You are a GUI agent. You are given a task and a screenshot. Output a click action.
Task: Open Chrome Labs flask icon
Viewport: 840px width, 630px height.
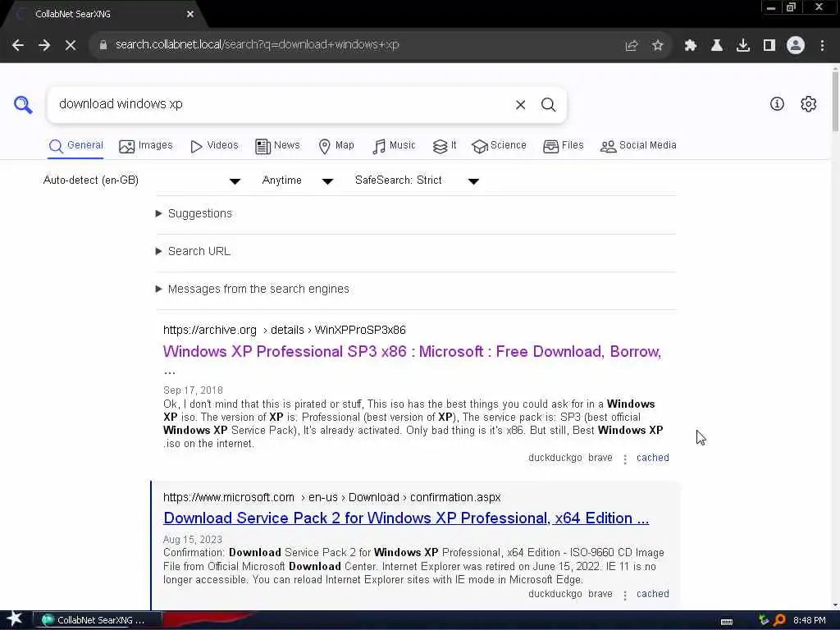pyautogui.click(x=717, y=46)
